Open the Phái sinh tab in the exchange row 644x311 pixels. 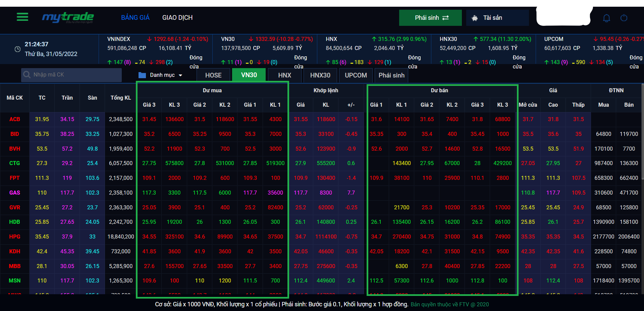[x=391, y=75]
